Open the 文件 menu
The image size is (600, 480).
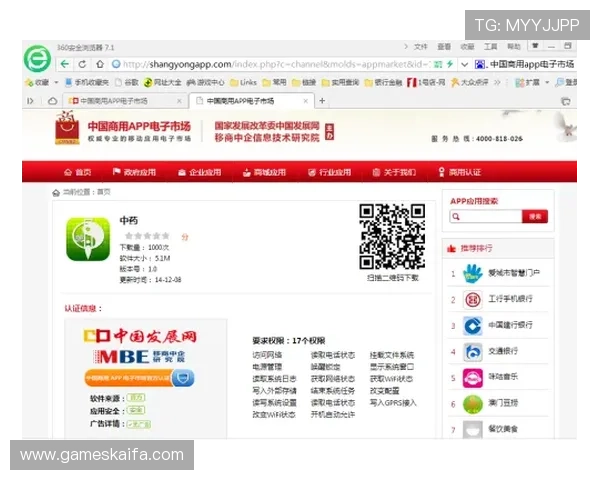point(421,47)
